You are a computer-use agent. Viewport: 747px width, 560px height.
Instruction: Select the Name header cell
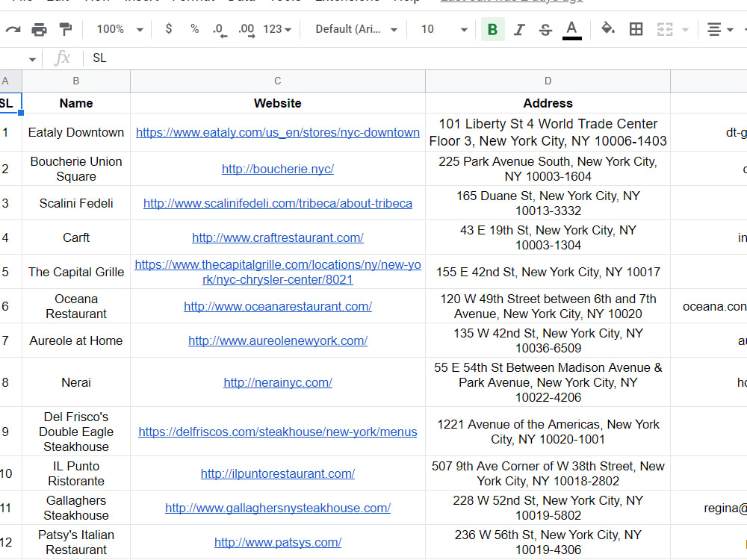pos(75,103)
